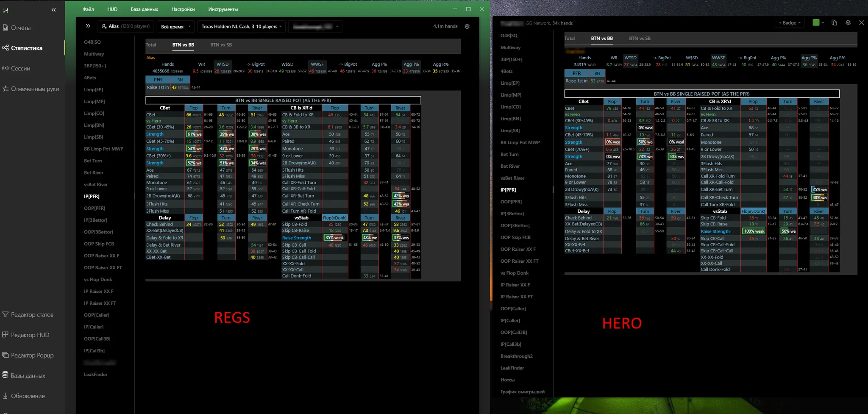Select Multiway in the REGS window list
Image resolution: width=868 pixels, height=414 pixels.
pos(94,54)
